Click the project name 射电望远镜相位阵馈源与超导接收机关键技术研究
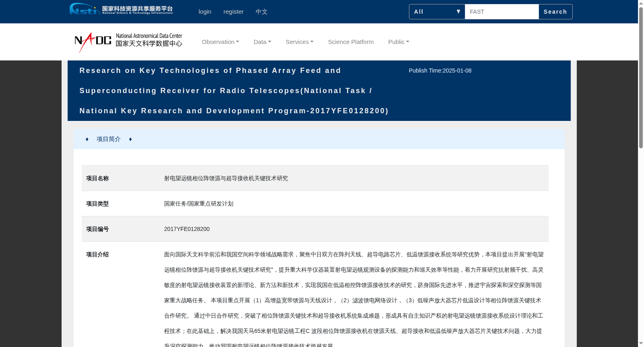644x347 pixels. click(x=226, y=178)
